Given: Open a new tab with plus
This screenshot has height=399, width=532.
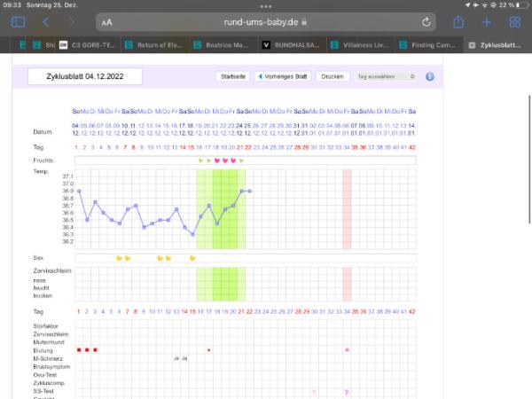Looking at the screenshot, I should coord(487,22).
